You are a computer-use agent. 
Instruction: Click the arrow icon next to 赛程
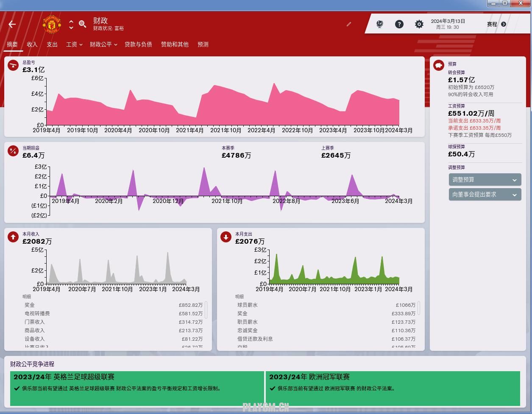(x=504, y=24)
